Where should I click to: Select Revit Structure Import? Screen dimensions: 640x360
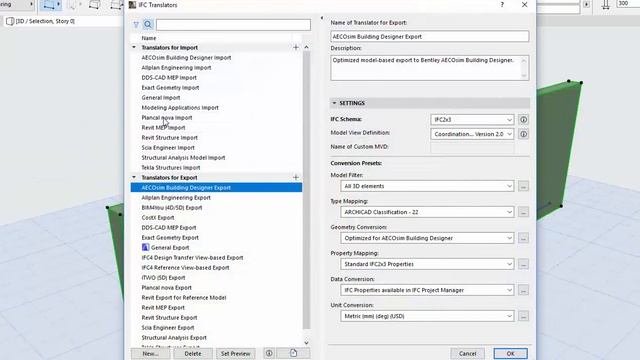169,138
